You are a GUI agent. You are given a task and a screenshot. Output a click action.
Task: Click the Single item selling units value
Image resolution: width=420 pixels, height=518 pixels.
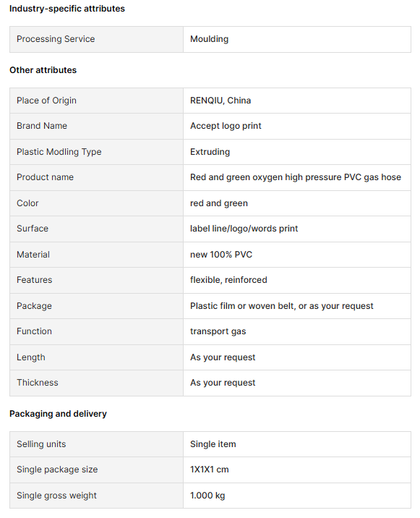click(213, 444)
